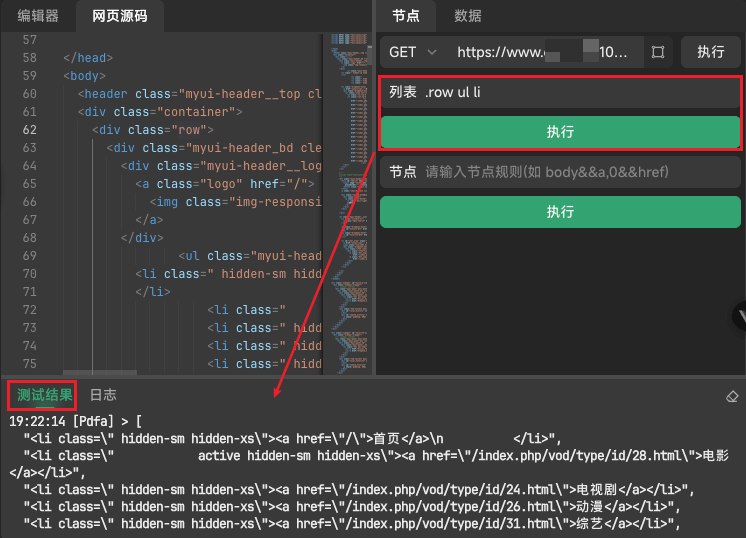Select line number 62 in the gutter
746x538 pixels.
(29, 130)
